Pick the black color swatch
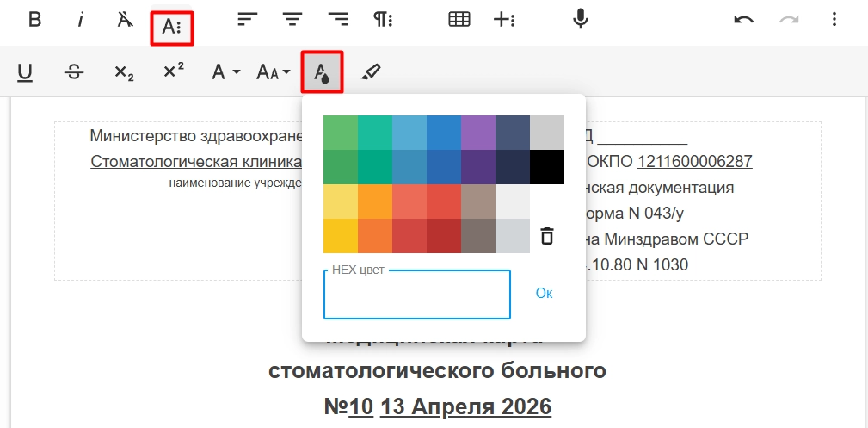Screen dimensions: 868x428 (x=546, y=167)
